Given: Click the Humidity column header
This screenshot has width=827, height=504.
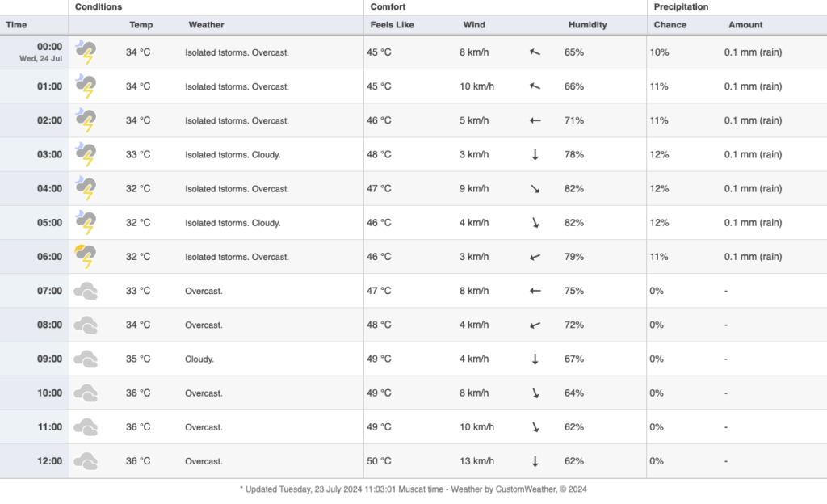Looking at the screenshot, I should [587, 25].
